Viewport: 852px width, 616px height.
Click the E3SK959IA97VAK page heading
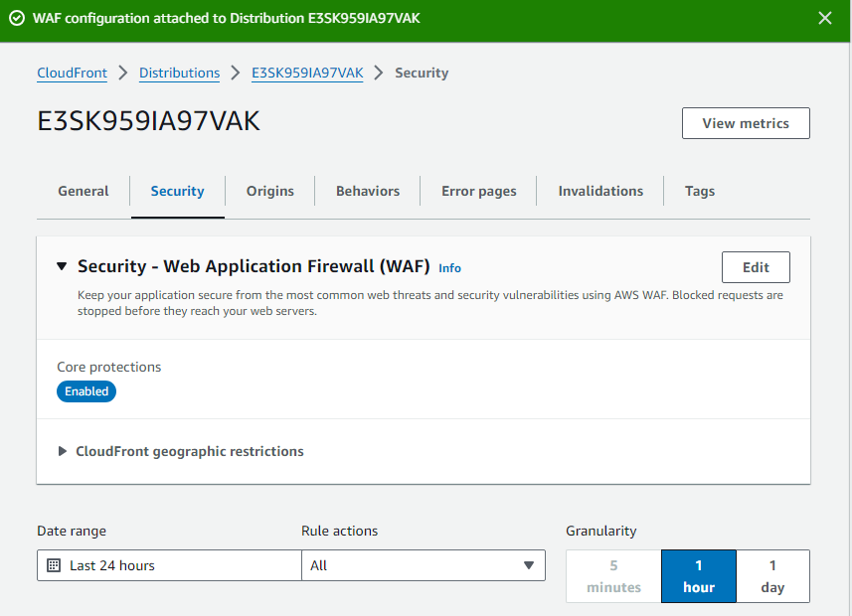click(x=148, y=120)
